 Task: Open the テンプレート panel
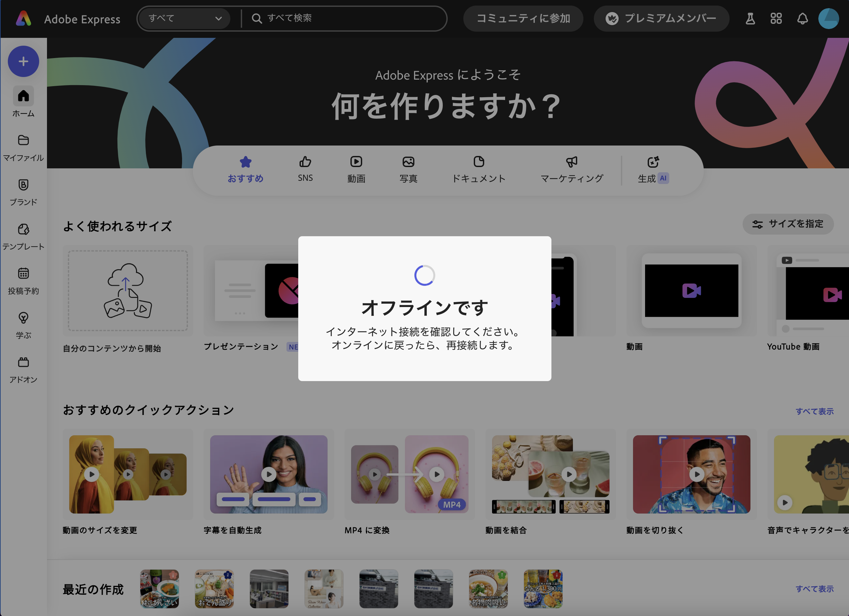(x=23, y=236)
